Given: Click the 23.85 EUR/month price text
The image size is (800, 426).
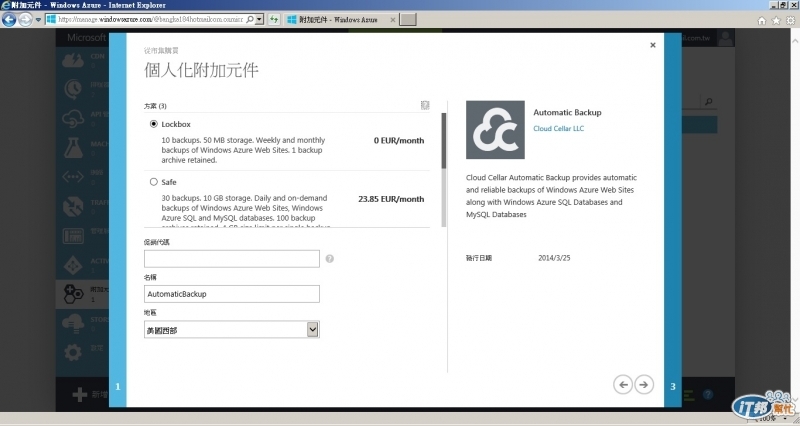Looking at the screenshot, I should point(391,199).
